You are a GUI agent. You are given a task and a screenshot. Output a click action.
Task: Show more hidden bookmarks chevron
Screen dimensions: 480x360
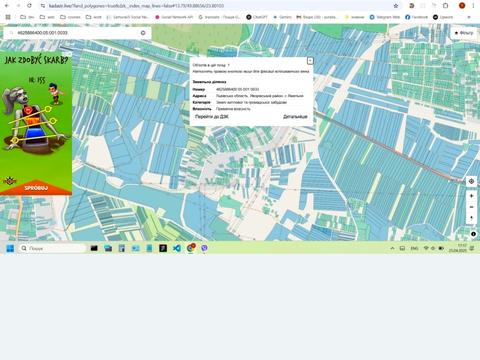click(469, 17)
